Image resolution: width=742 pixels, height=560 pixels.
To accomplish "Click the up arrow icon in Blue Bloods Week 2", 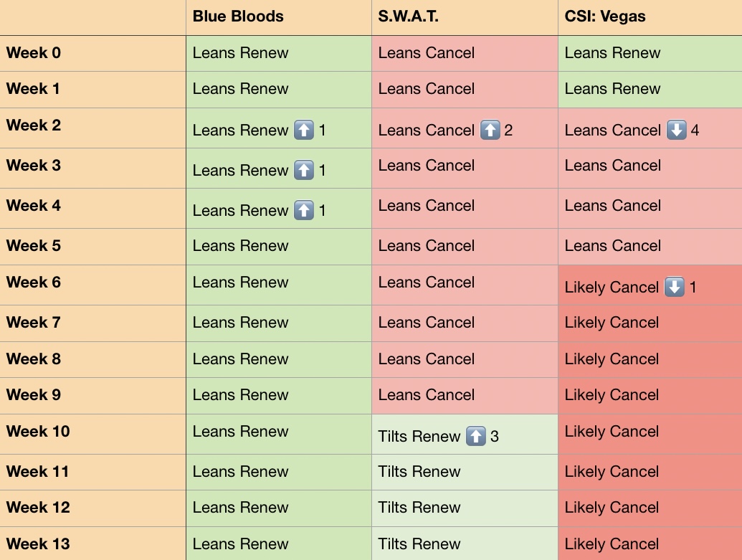I will 304,130.
